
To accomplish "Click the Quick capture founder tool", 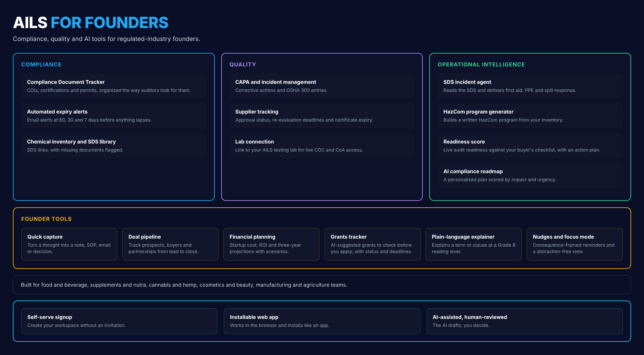I will (x=69, y=244).
